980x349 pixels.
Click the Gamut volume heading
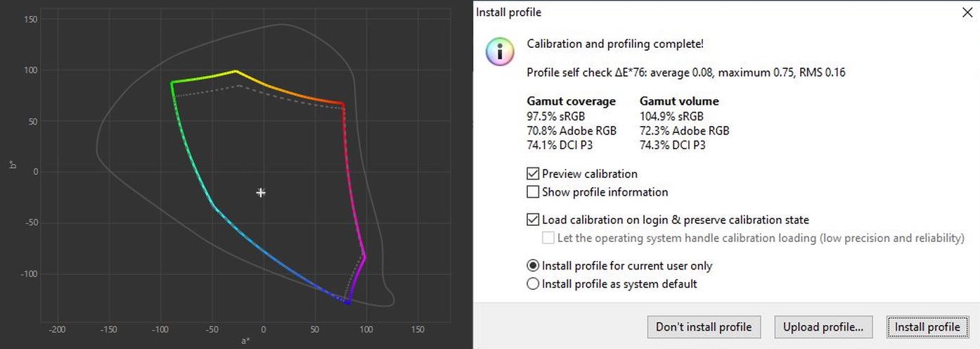[x=679, y=101]
